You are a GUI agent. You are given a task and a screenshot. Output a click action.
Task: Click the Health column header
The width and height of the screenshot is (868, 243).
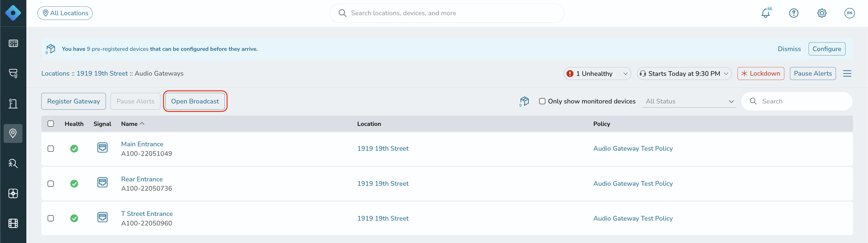74,124
